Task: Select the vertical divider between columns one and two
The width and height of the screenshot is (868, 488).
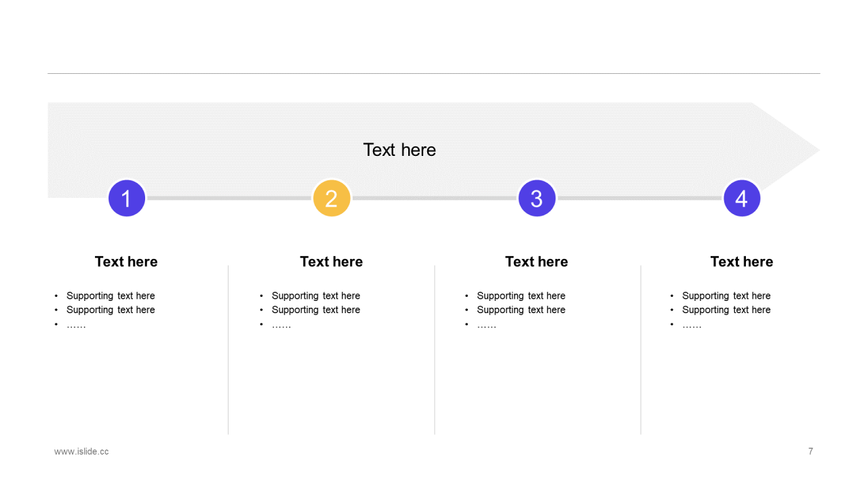Action: pyautogui.click(x=229, y=350)
